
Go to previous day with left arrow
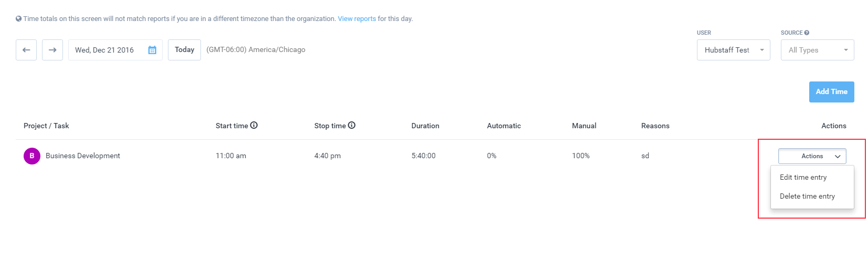point(26,50)
